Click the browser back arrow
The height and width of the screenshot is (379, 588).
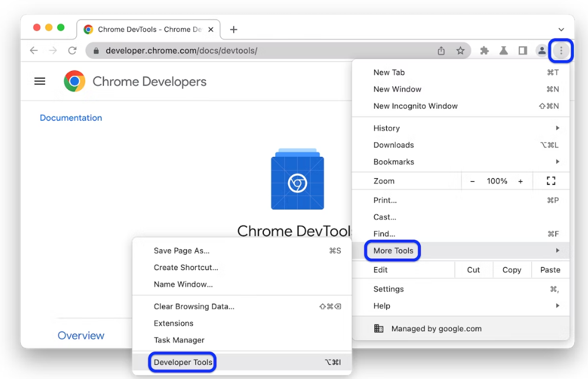pos(34,50)
